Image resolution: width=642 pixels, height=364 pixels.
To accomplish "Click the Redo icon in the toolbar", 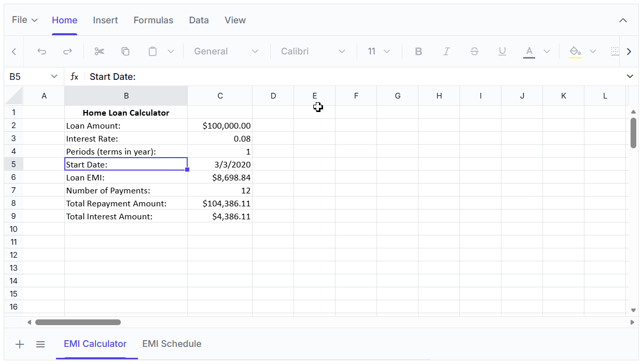I will click(x=67, y=51).
